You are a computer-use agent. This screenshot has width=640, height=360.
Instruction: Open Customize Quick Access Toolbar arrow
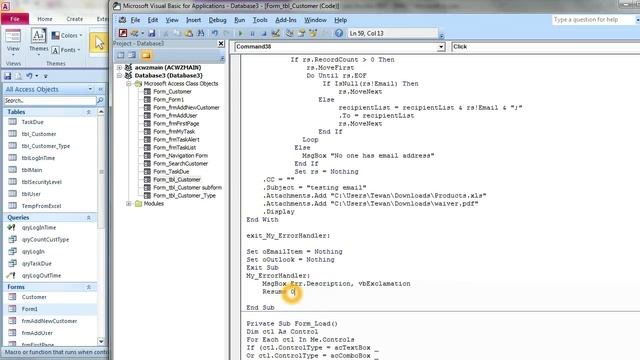tap(45, 76)
